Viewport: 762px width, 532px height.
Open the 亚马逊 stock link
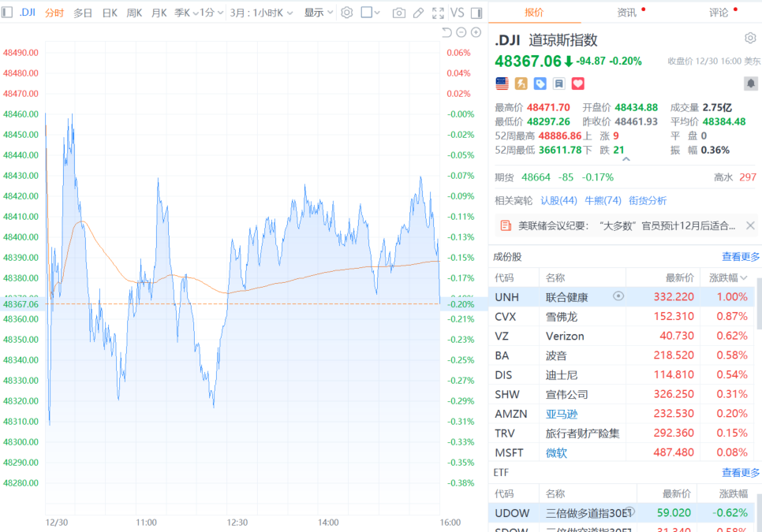coord(562,414)
